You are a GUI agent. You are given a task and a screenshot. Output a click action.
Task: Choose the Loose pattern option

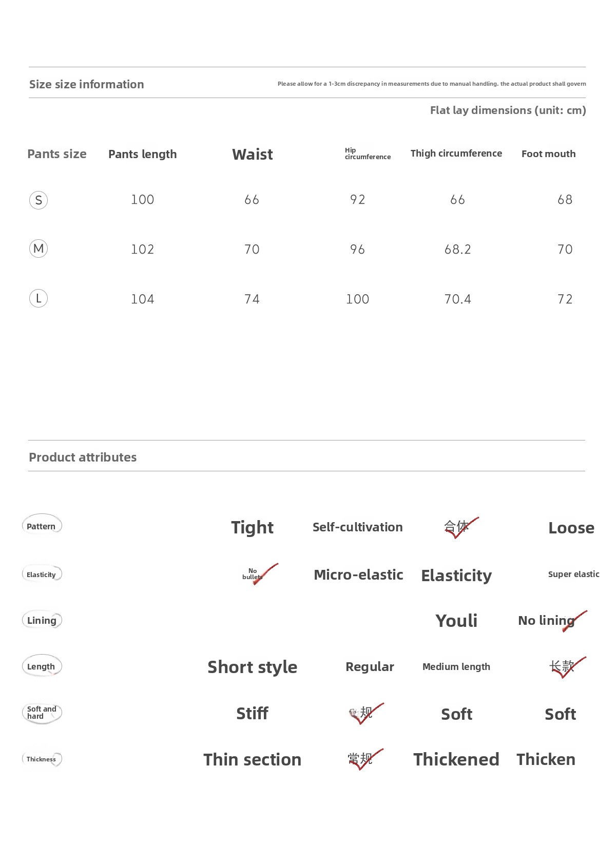tap(571, 528)
